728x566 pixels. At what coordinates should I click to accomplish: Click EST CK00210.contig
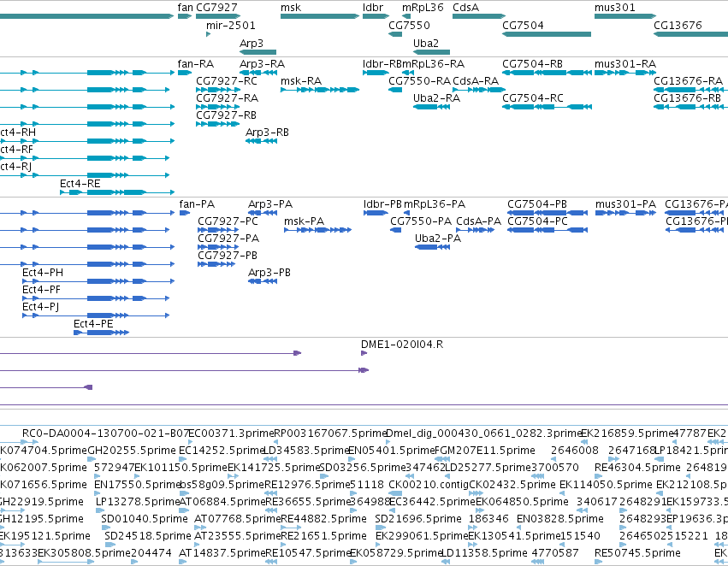[x=429, y=485]
